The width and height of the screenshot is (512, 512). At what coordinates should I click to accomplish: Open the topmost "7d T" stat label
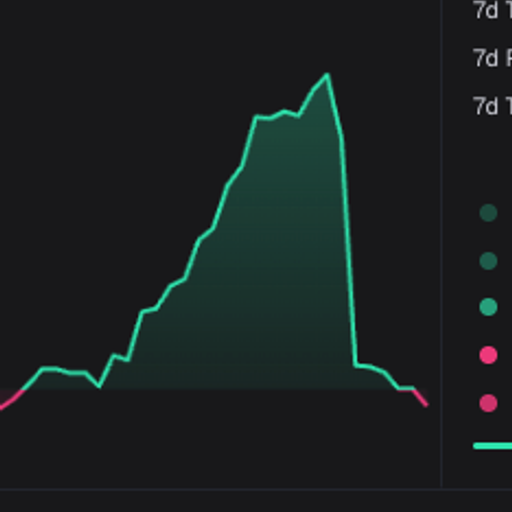tap(493, 10)
